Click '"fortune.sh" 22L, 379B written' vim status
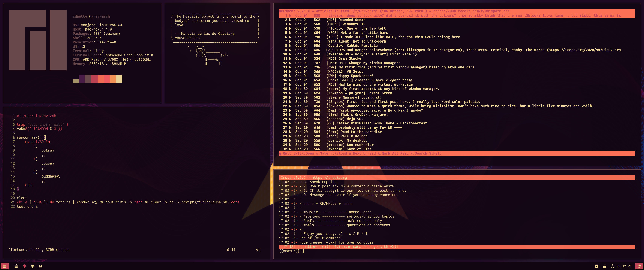The width and height of the screenshot is (644, 270). point(40,250)
